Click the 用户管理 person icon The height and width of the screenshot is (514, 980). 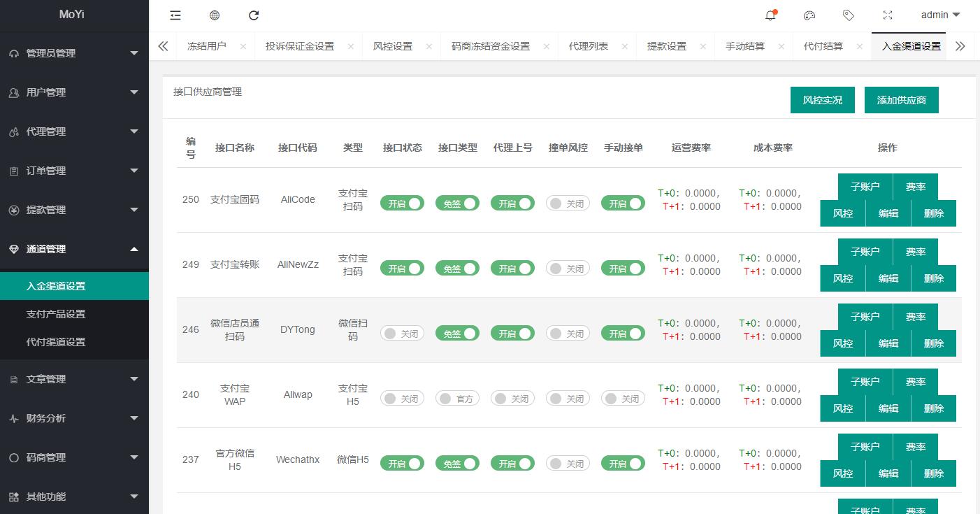(x=14, y=92)
